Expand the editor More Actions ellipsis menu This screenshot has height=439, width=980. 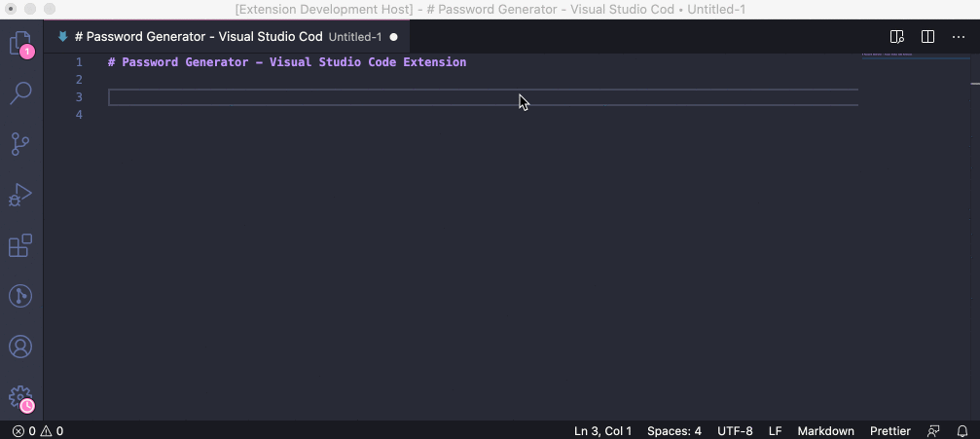[958, 37]
